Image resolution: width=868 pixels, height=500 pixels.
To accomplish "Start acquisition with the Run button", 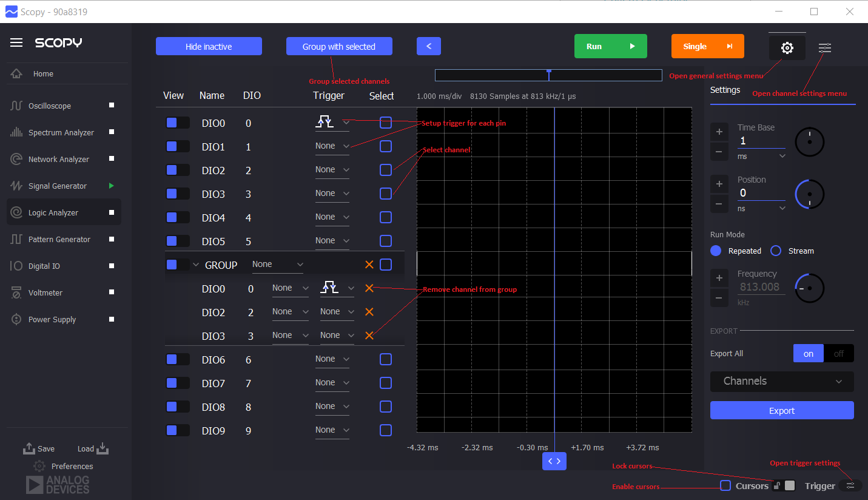I will (x=611, y=46).
